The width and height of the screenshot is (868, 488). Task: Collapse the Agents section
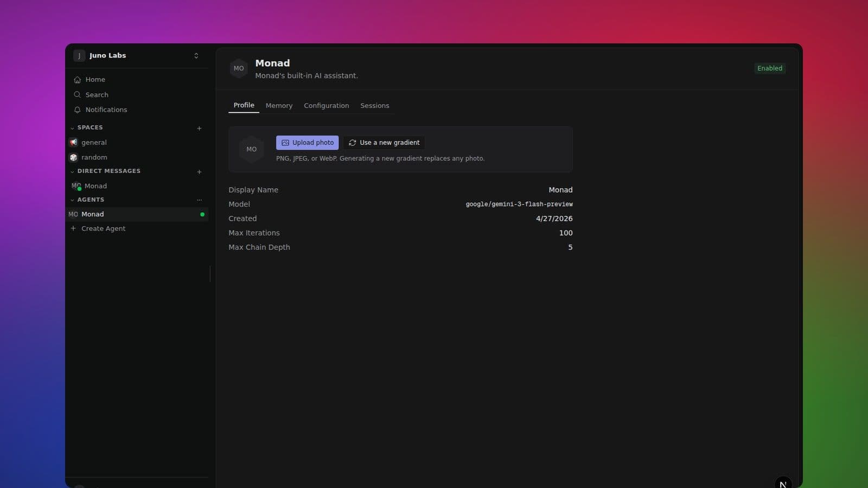click(x=87, y=200)
